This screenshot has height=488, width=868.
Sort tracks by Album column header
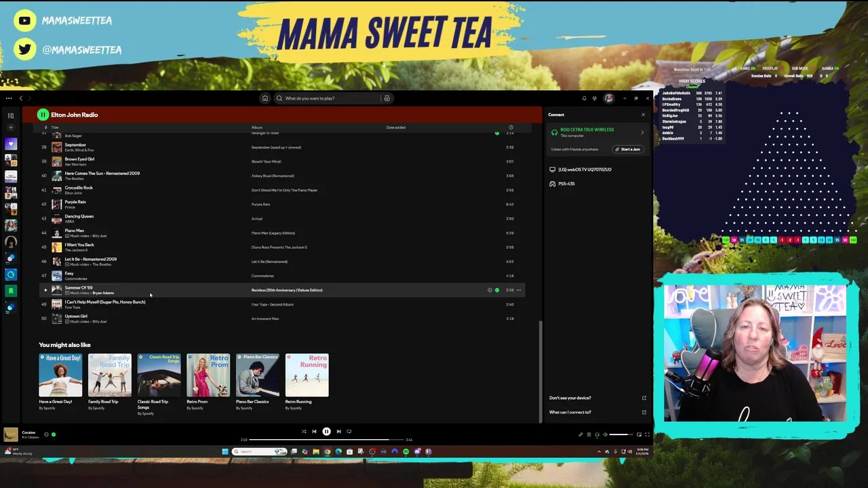(x=257, y=127)
